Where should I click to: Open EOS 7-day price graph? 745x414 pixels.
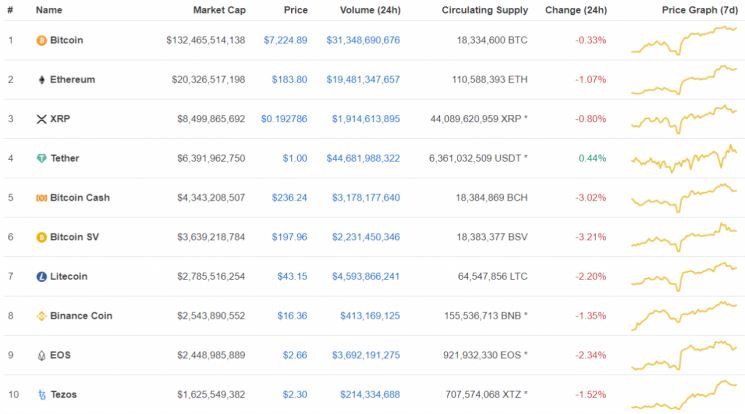tap(684, 356)
